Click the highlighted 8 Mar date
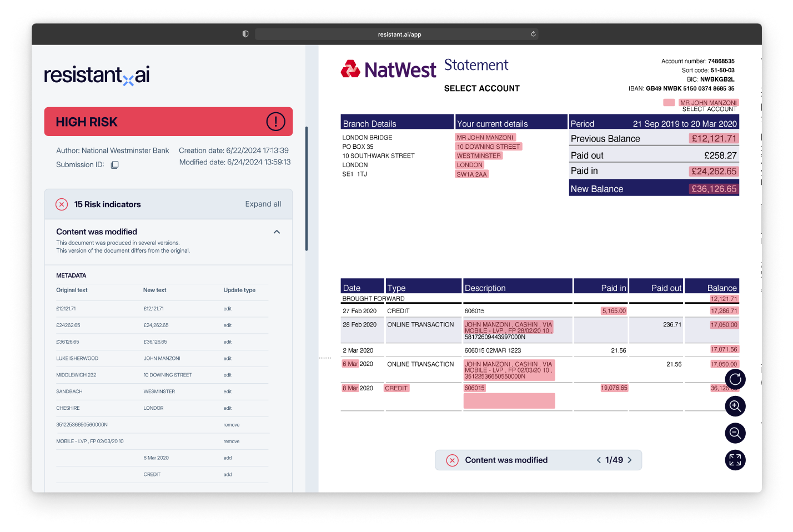This screenshot has width=793, height=532. (350, 388)
